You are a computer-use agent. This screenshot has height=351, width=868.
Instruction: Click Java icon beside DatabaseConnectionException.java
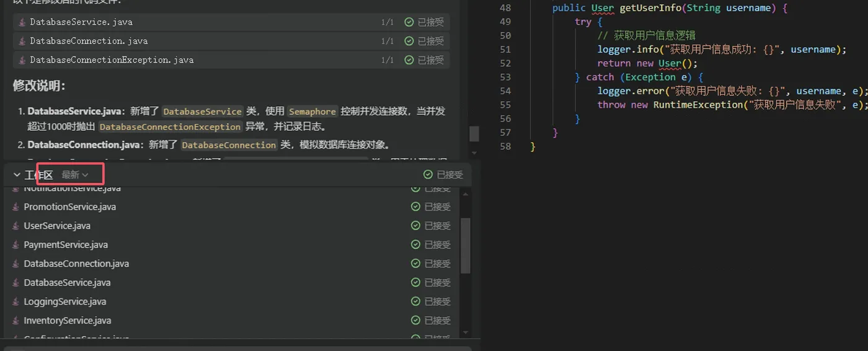click(x=22, y=60)
